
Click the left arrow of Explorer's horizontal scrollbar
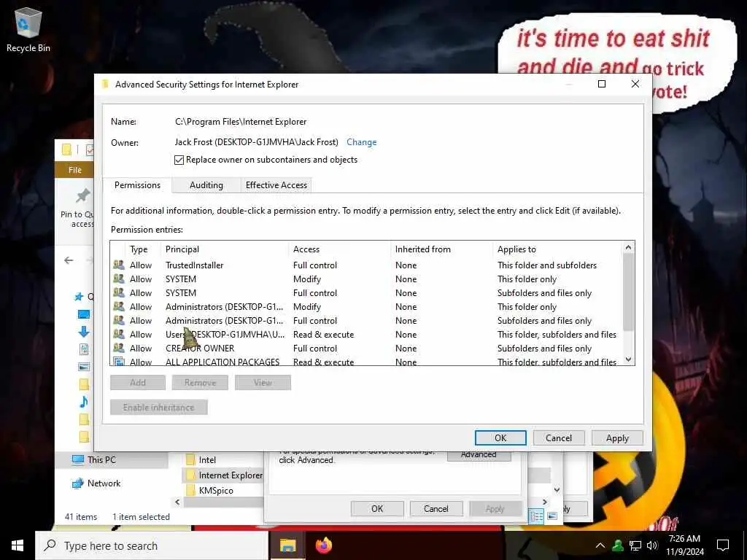(178, 502)
